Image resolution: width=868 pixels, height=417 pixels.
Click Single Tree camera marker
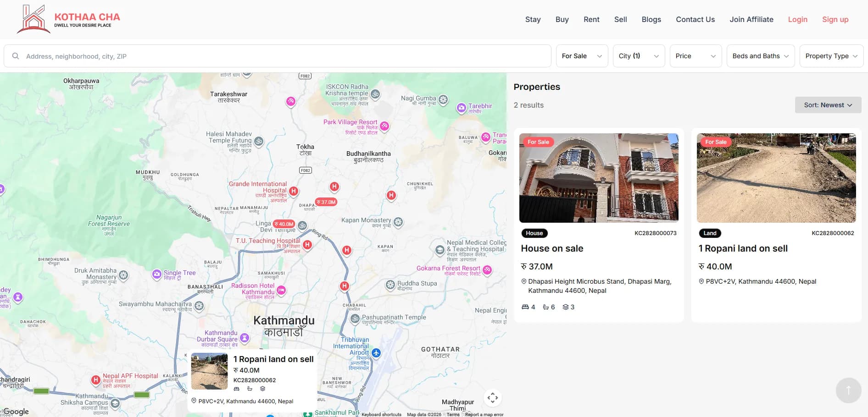[157, 274]
